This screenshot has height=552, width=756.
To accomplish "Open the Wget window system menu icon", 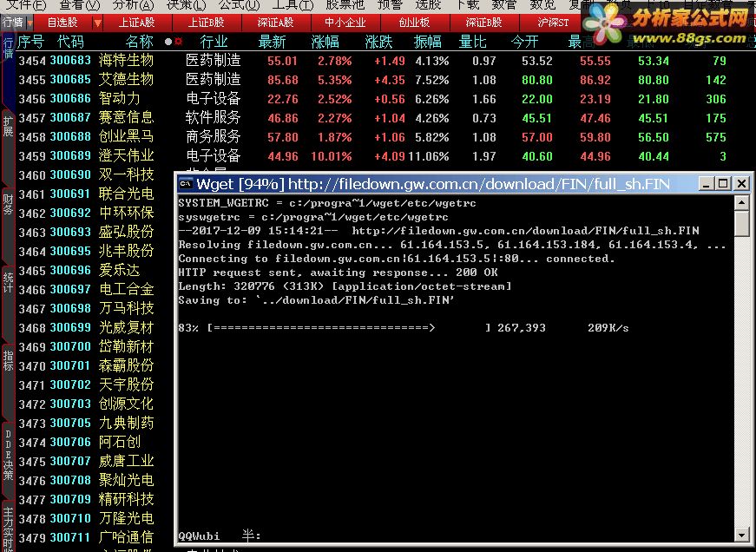I will point(186,184).
